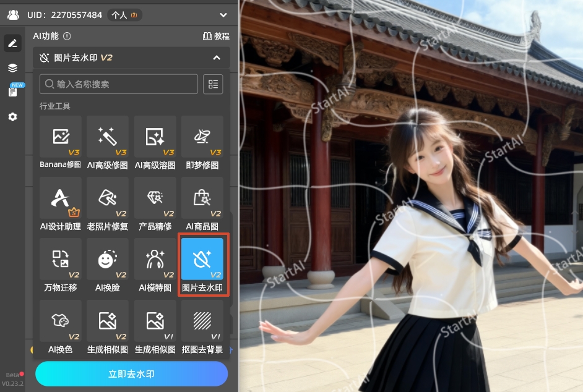Open the settings gear sidebar tab
Viewport: 583px width, 392px height.
coord(12,117)
